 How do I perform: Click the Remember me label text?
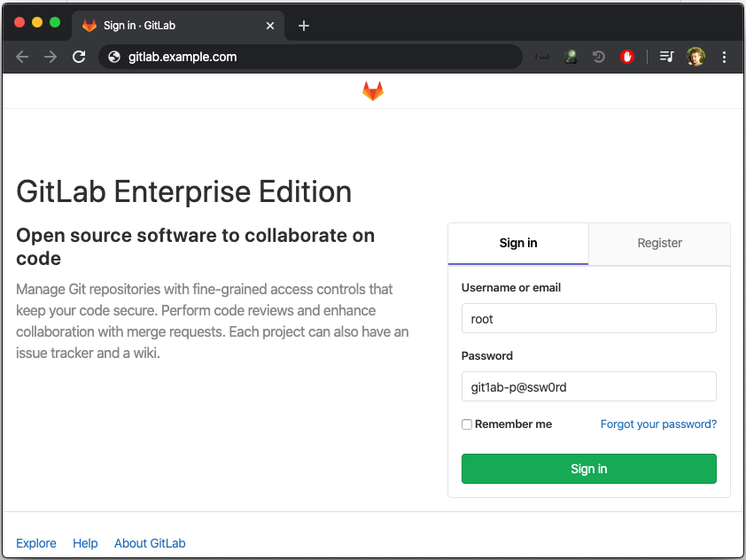(513, 424)
